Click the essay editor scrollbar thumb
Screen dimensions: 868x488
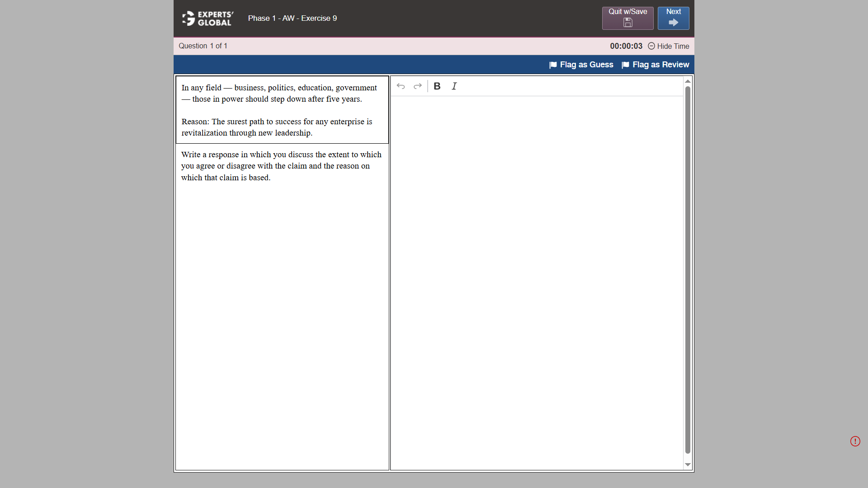[x=688, y=269]
